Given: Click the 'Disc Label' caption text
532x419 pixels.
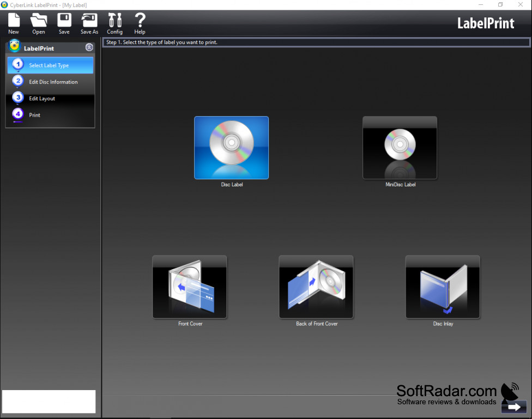Looking at the screenshot, I should pyautogui.click(x=232, y=185).
